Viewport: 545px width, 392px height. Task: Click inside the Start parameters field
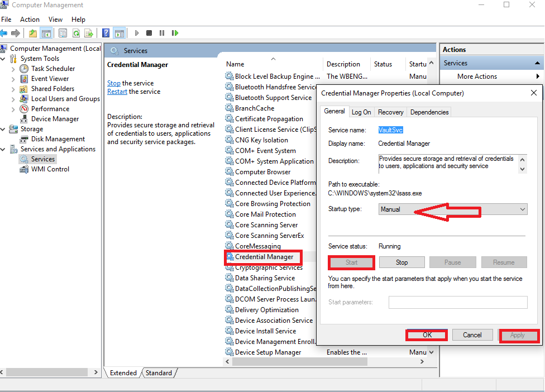tap(457, 302)
